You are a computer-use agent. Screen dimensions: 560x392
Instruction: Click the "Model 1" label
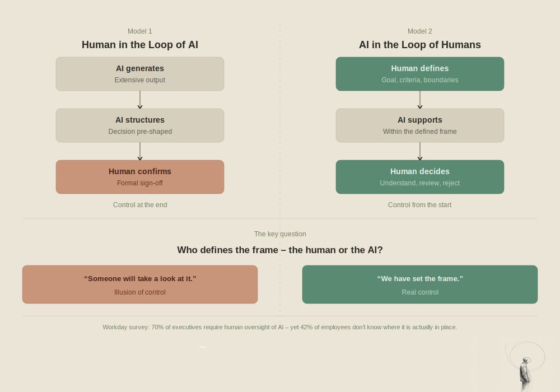click(x=140, y=31)
